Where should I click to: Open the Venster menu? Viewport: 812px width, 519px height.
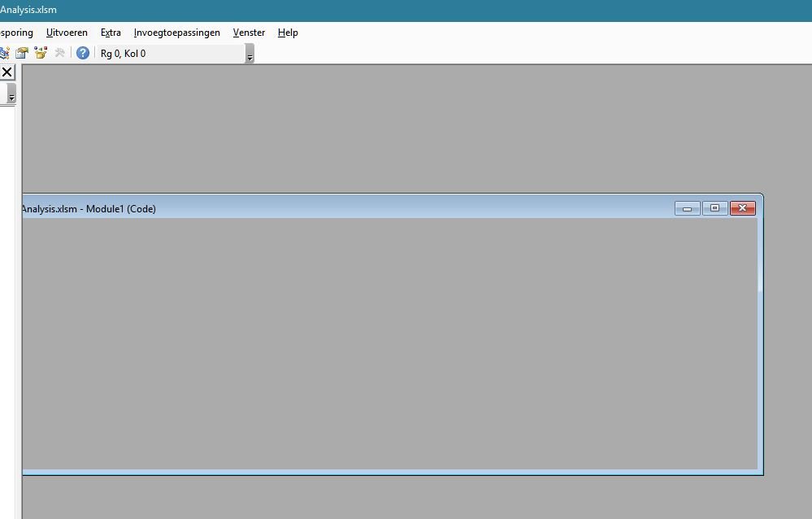[x=249, y=33]
